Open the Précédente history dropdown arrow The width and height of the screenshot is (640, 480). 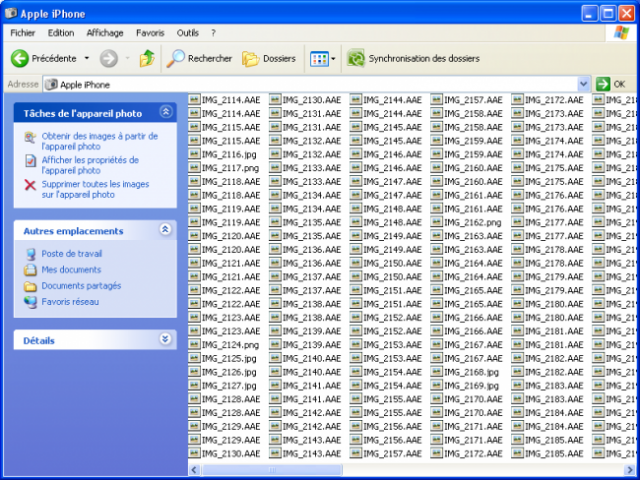pos(87,59)
